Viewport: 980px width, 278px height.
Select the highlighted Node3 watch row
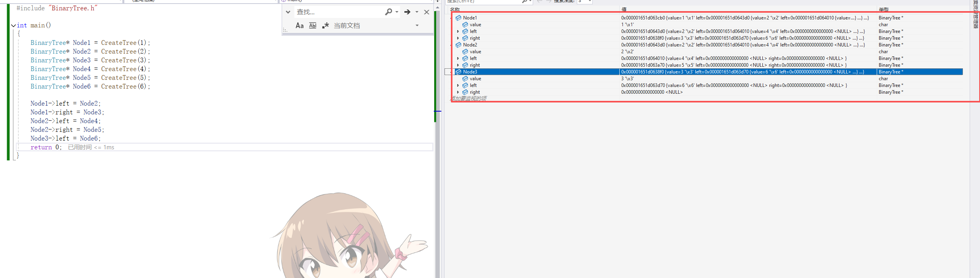click(708, 72)
